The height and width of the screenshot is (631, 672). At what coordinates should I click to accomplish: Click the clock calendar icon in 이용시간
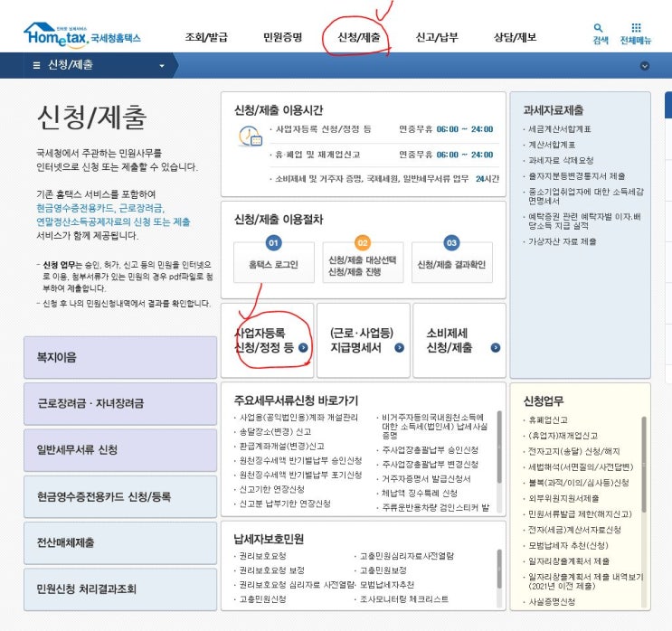point(251,137)
